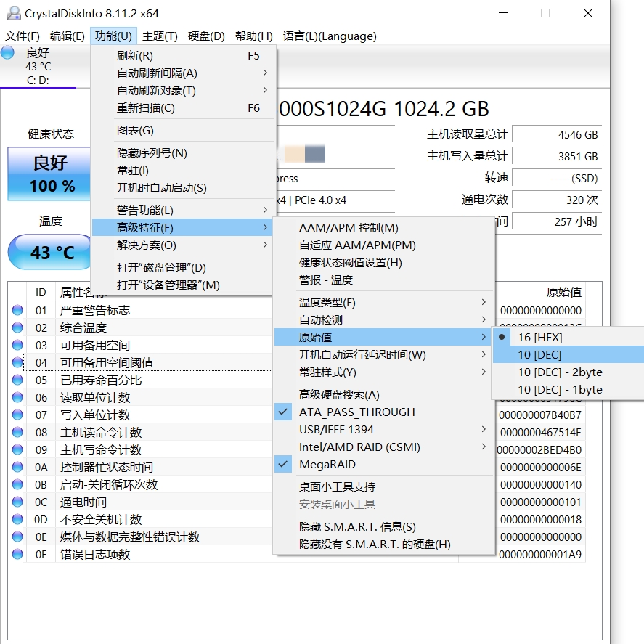Viewport: 644px width, 644px height.
Task: Open AAM/APM 控制(M) settings
Action: pyautogui.click(x=383, y=227)
